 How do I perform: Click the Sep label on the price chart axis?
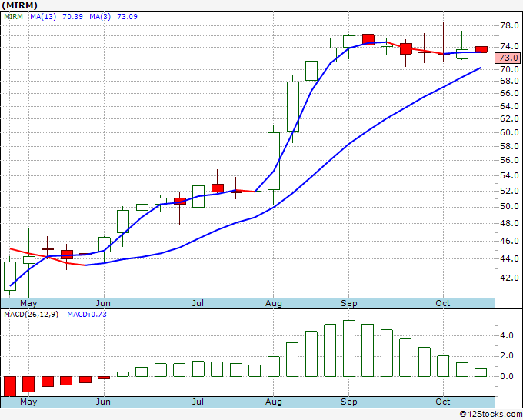pos(349,303)
